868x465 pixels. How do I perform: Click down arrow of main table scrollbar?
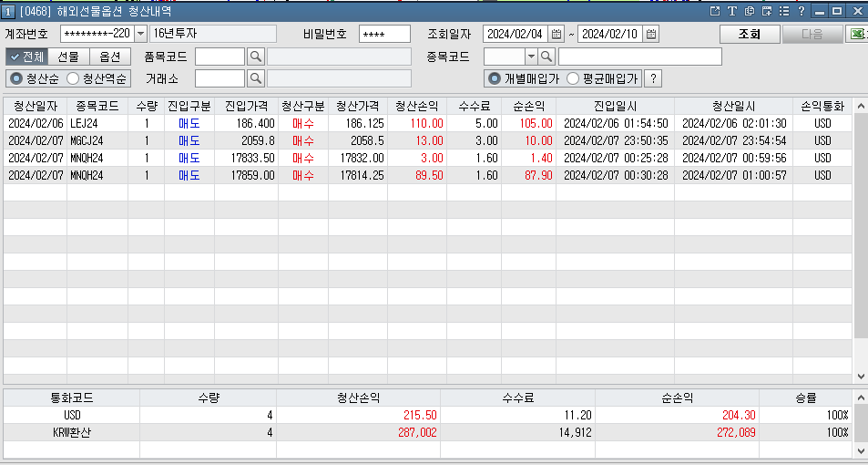click(860, 377)
